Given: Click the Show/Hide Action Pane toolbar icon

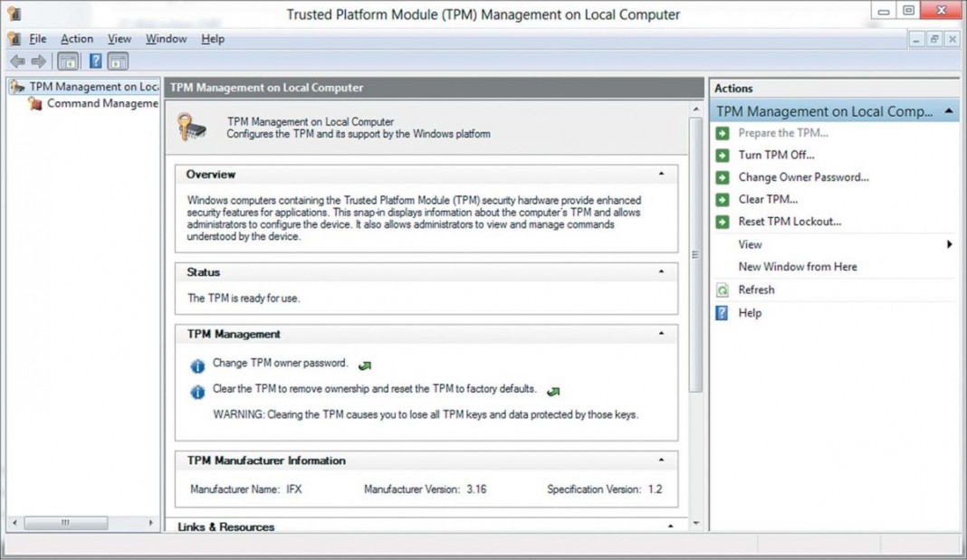Looking at the screenshot, I should 118,62.
